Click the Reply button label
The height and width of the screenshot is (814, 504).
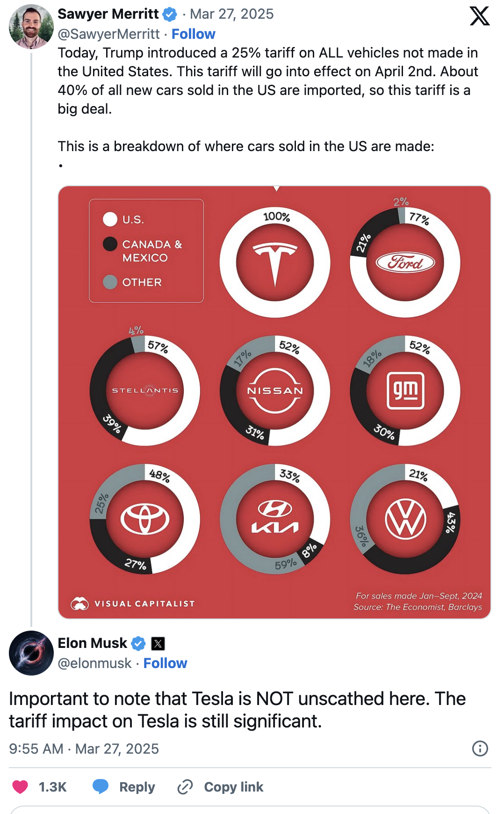point(137,787)
